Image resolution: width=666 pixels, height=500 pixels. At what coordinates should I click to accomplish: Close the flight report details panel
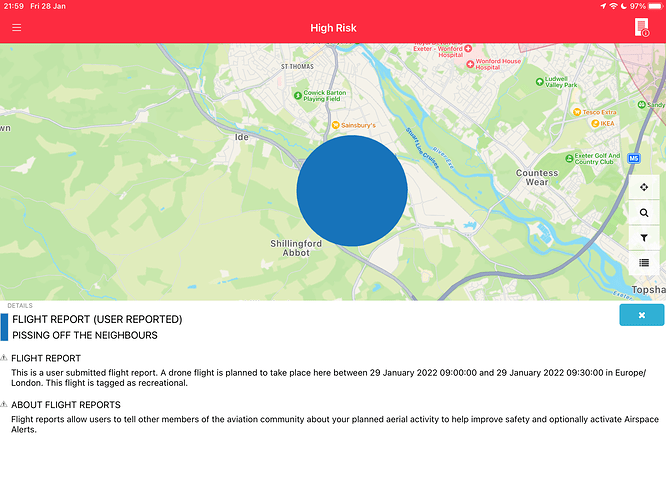pyautogui.click(x=641, y=315)
